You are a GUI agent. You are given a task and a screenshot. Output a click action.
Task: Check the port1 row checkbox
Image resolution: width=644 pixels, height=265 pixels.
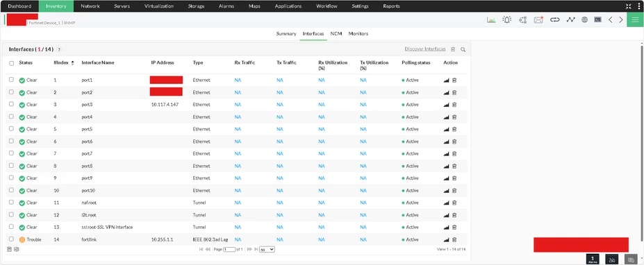point(12,80)
